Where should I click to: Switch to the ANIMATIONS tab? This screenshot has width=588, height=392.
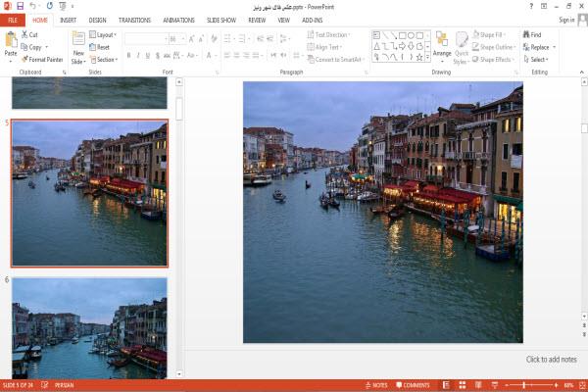178,21
